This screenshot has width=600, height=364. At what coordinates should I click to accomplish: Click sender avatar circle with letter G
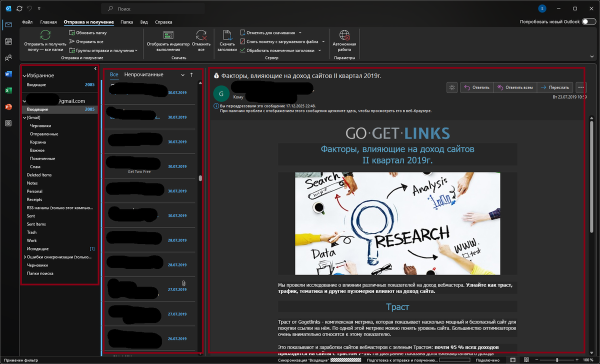coord(220,94)
